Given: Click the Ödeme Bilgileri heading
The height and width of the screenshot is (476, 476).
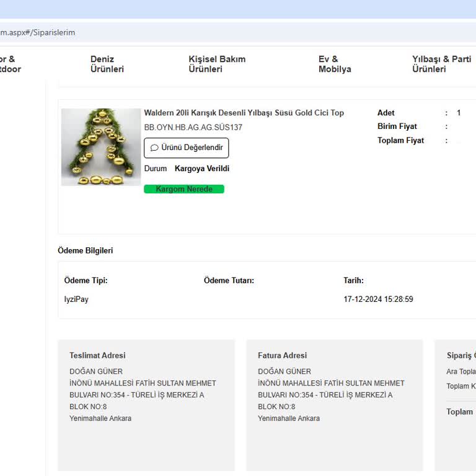Looking at the screenshot, I should (x=85, y=251).
